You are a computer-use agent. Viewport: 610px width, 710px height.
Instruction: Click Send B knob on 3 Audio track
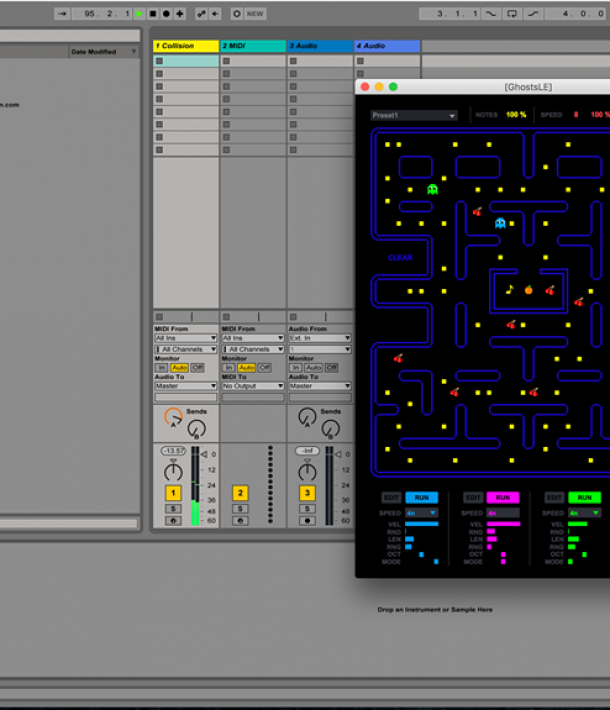click(x=330, y=429)
